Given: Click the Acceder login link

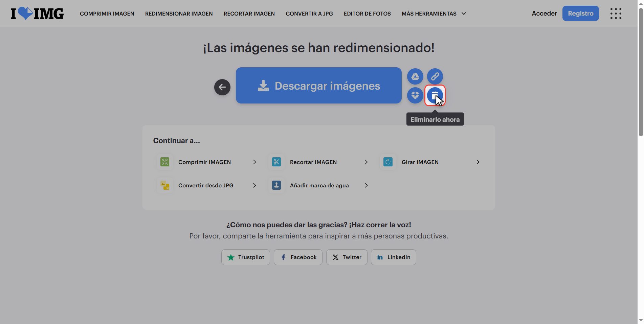Looking at the screenshot, I should [x=544, y=14].
